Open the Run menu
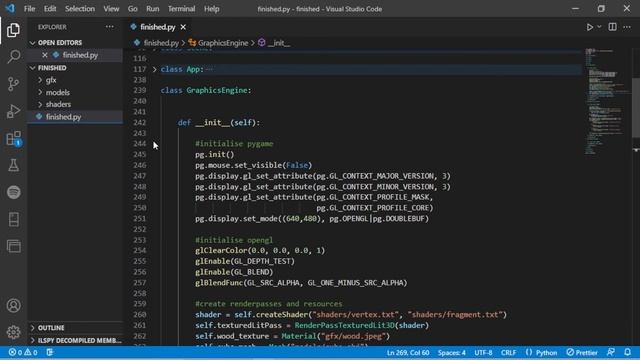Image resolution: width=640 pixels, height=360 pixels. click(153, 9)
